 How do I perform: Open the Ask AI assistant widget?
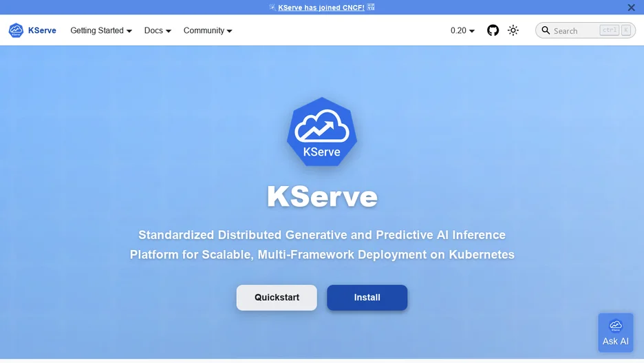tap(615, 333)
